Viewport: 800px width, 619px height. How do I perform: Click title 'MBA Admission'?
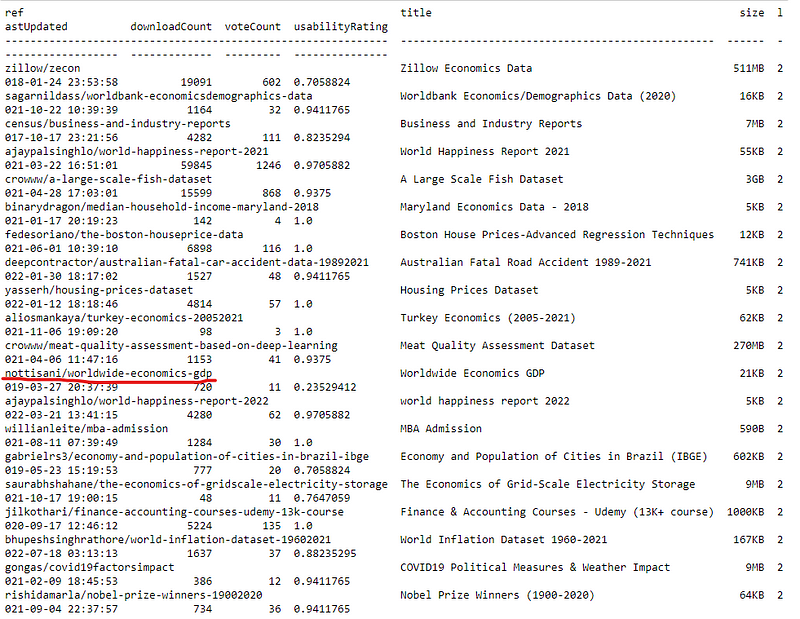(441, 429)
